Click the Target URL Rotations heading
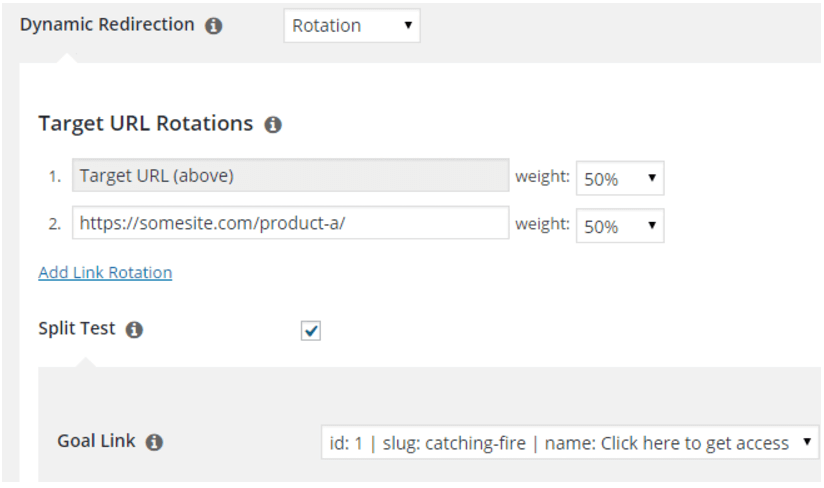The height and width of the screenshot is (488, 824). [x=145, y=124]
